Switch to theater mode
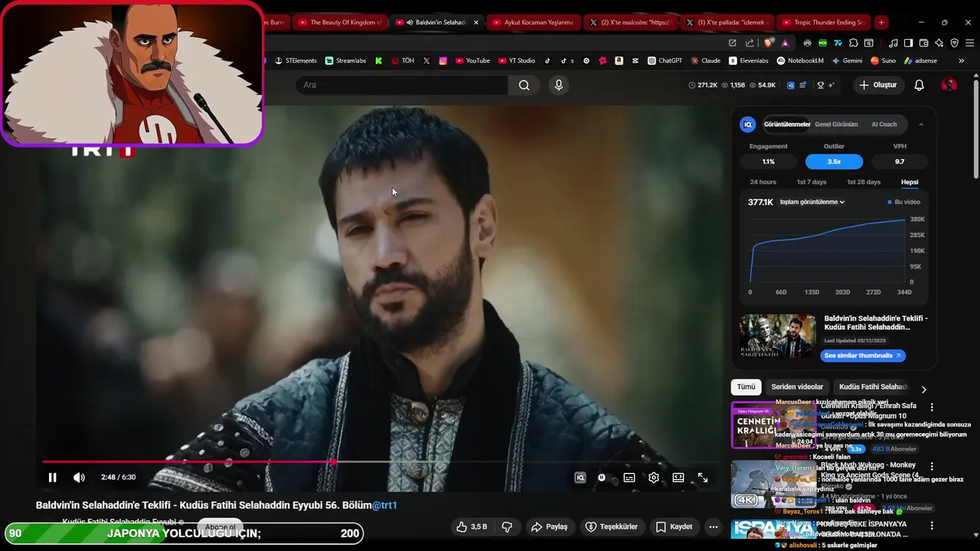Screen dimensions: 980x551 point(678,478)
